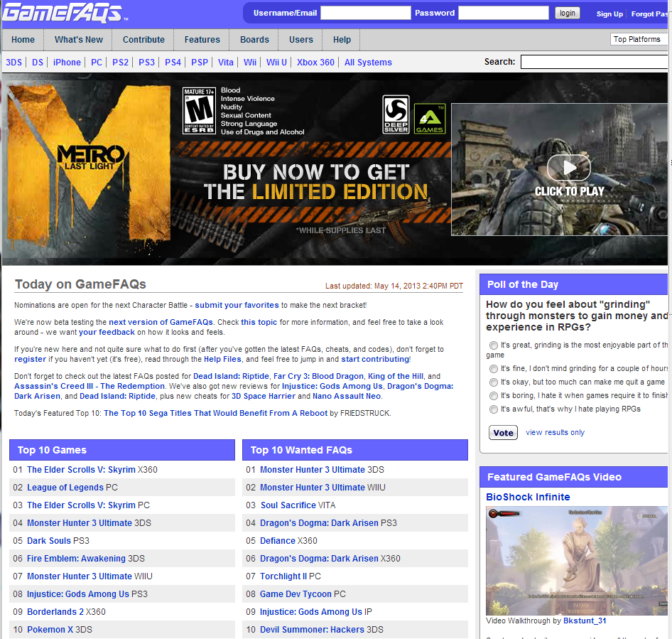Submit your poll vote with Vote button
672x639 pixels.
pyautogui.click(x=503, y=432)
